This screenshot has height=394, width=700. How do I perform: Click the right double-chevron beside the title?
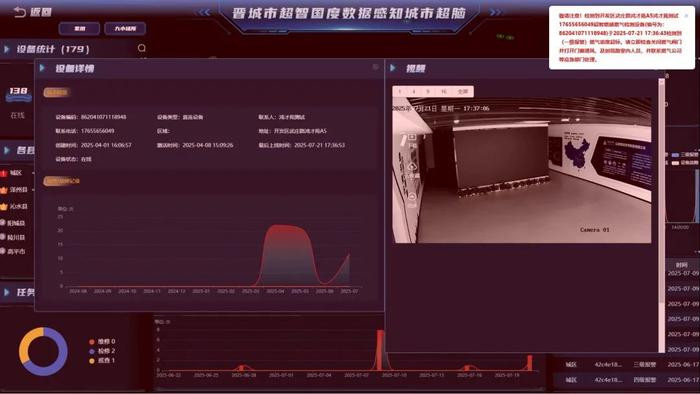496,12
